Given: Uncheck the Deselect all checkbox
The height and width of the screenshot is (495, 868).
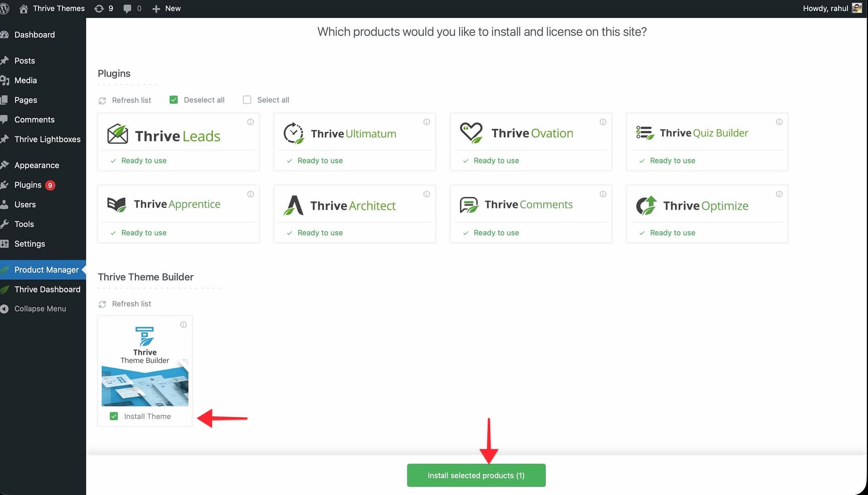Looking at the screenshot, I should [173, 100].
